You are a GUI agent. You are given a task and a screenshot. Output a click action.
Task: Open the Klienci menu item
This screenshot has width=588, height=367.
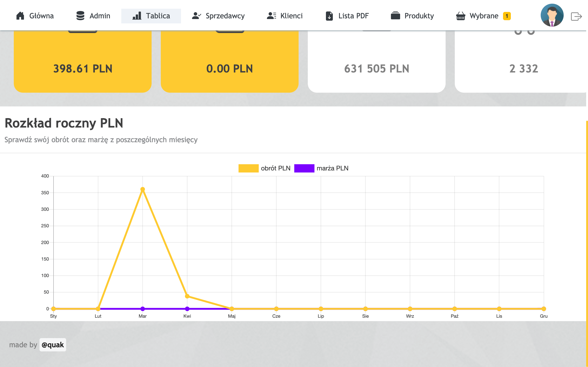point(291,16)
